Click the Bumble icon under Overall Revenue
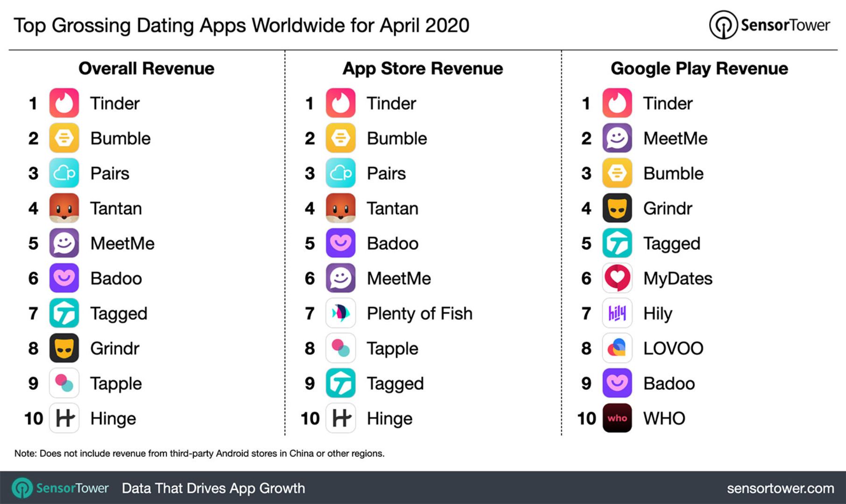This screenshot has height=504, width=846. (64, 138)
